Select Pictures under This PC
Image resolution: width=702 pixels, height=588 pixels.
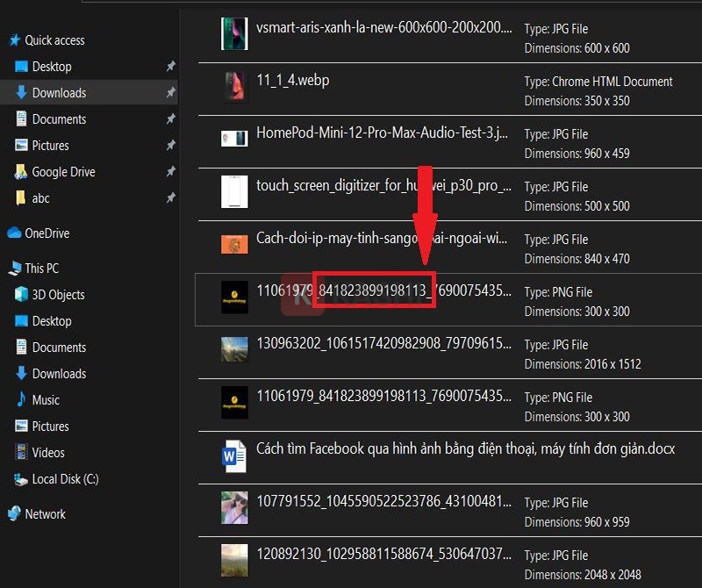point(50,427)
